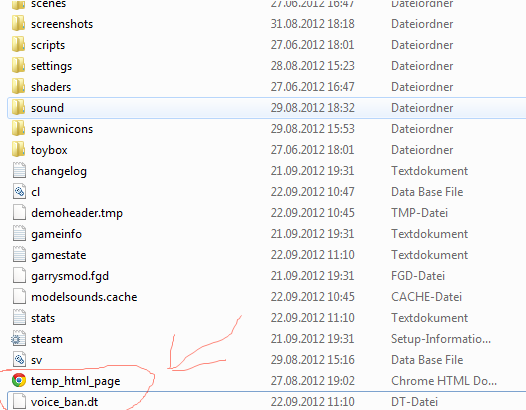Select the settings folder icon
The height and width of the screenshot is (410, 526).
18,66
